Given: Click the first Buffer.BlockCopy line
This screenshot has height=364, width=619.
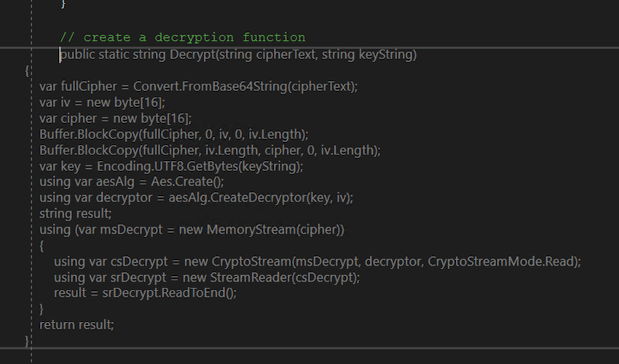Looking at the screenshot, I should click(174, 134).
